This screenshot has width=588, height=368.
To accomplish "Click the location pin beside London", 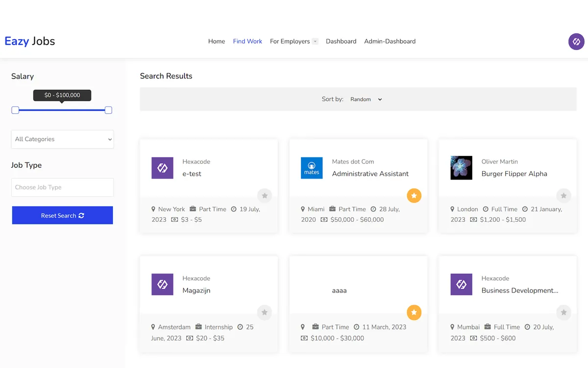I will 452,209.
